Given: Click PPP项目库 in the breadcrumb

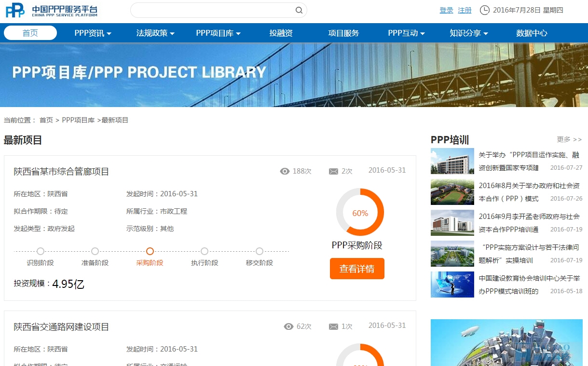Looking at the screenshot, I should pyautogui.click(x=78, y=120).
